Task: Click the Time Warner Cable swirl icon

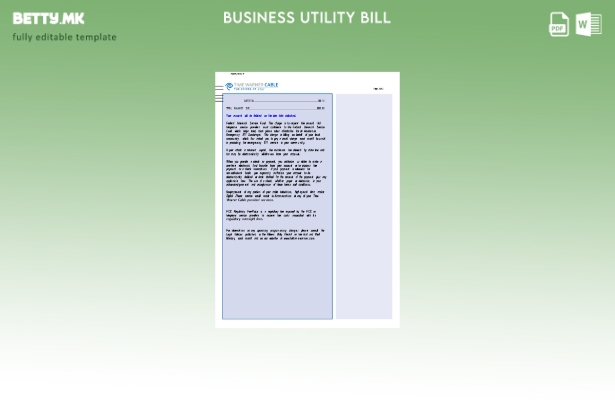Action: (229, 86)
